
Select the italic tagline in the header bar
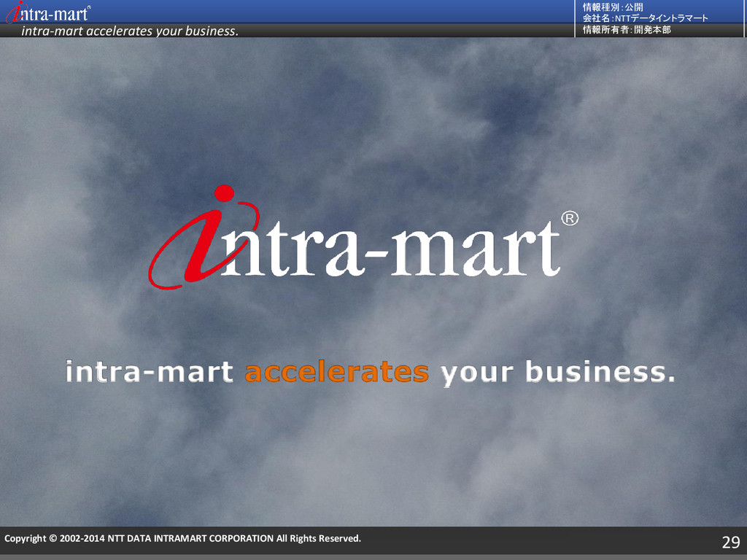tap(130, 31)
